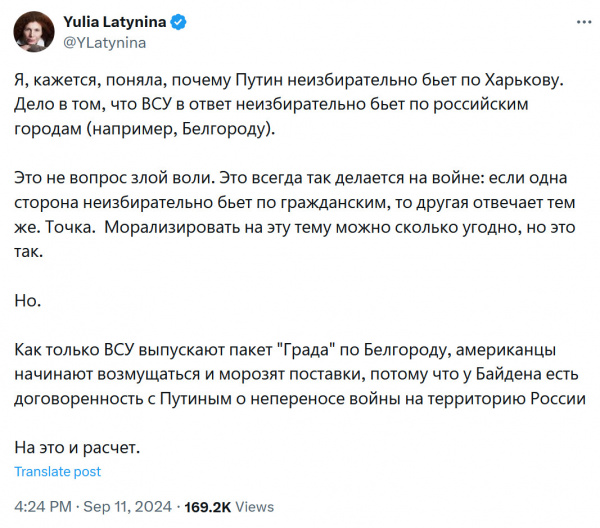Click the standalone line "Но."
The width and height of the screenshot is (600, 528).
click(26, 299)
